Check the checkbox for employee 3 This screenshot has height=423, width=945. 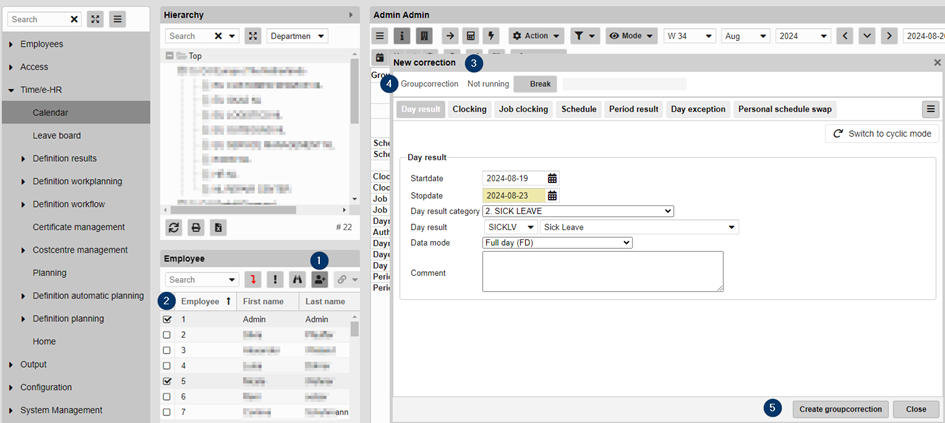tap(167, 350)
